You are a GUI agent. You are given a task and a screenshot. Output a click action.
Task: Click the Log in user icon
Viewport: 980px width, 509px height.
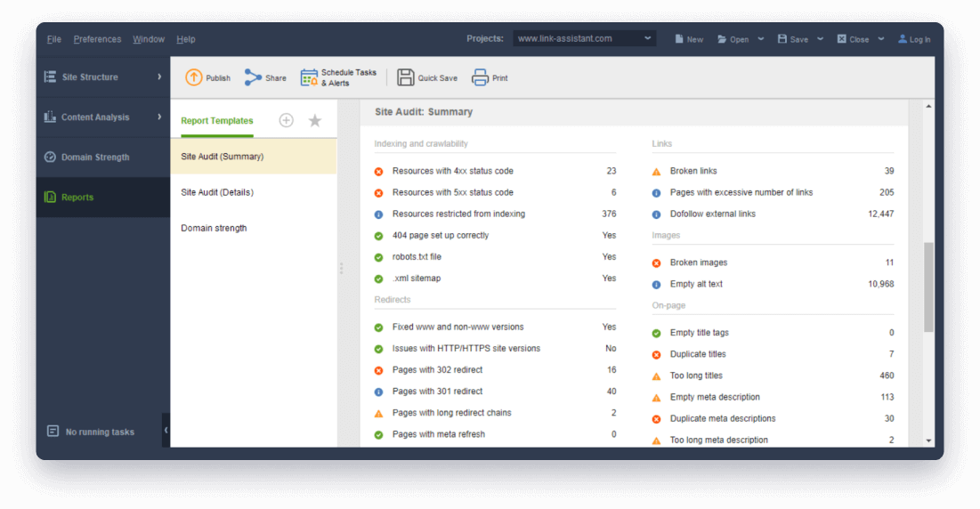[903, 39]
